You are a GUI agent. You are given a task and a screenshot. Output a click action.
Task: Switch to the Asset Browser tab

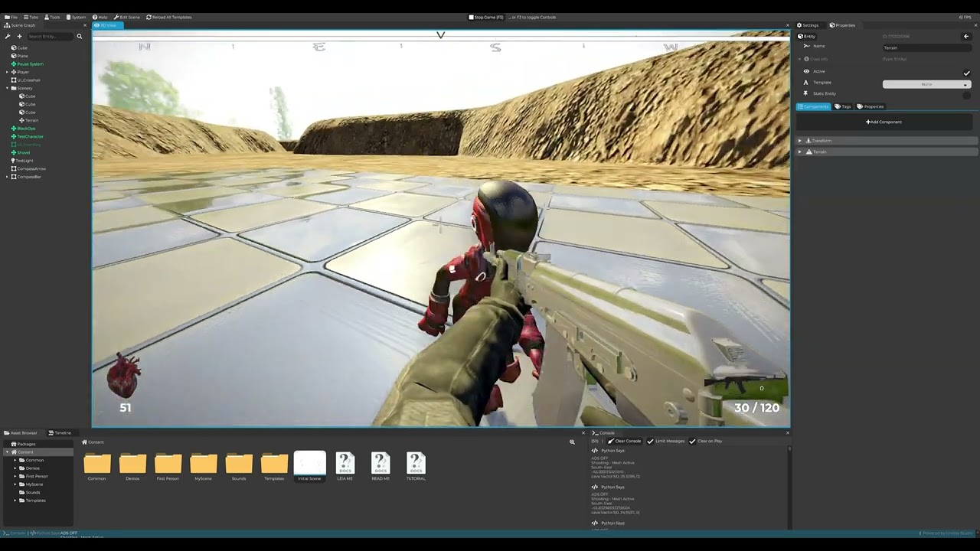coord(21,433)
